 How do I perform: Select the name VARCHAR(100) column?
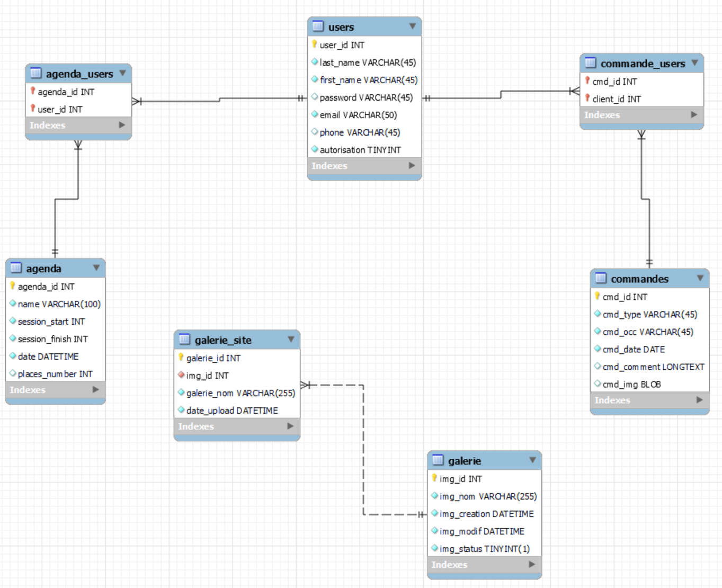56,304
